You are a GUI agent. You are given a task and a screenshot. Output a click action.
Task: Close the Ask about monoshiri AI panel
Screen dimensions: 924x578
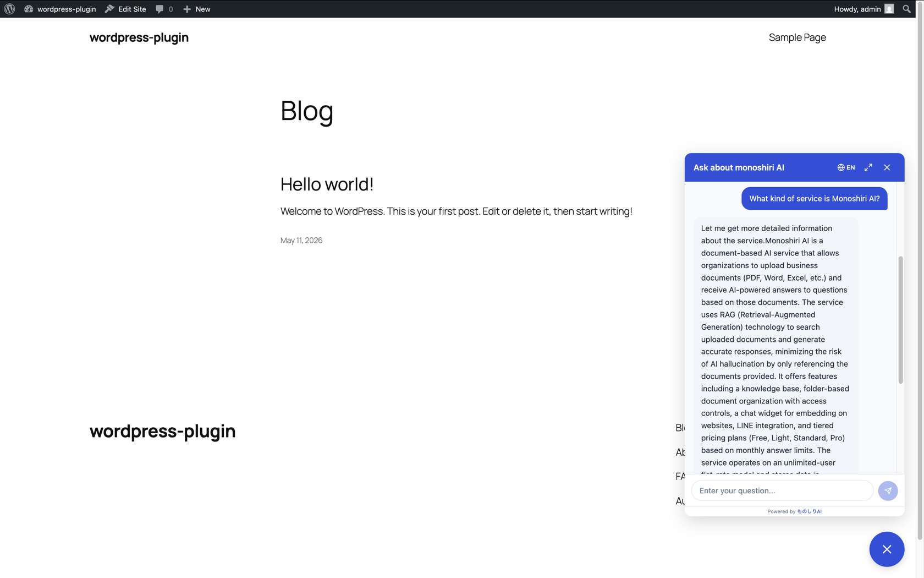(x=887, y=167)
